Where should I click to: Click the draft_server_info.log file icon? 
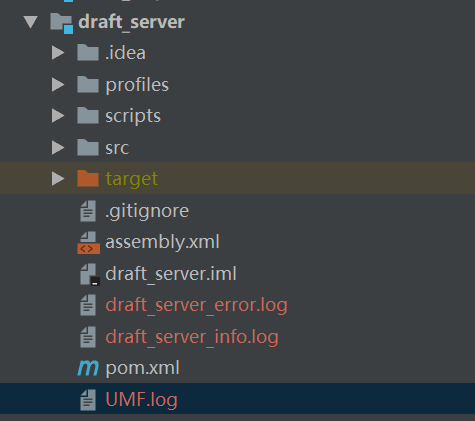(x=88, y=337)
